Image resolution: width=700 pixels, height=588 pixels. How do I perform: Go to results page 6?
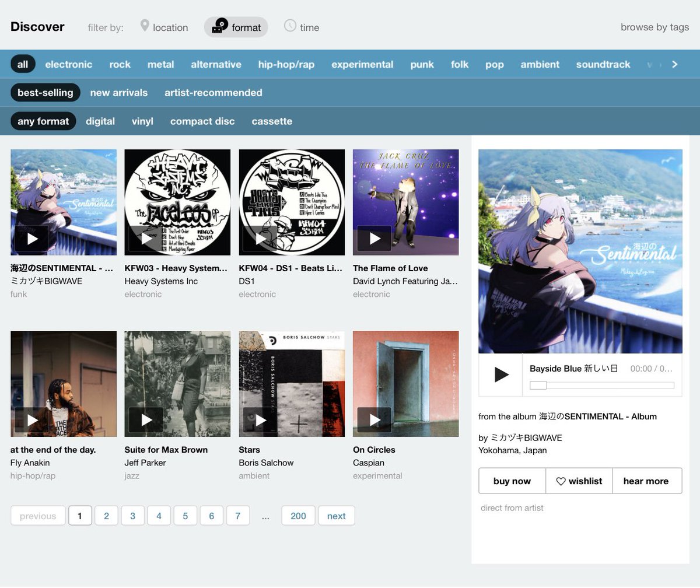[x=211, y=516]
